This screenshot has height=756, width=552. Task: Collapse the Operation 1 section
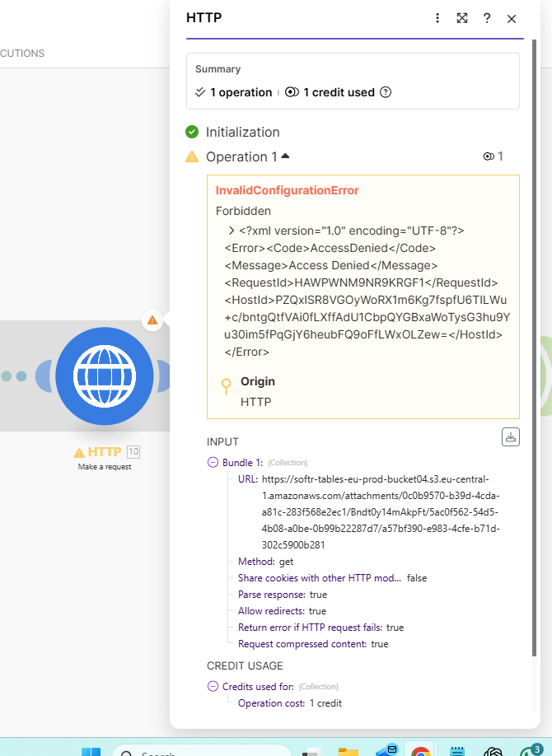285,156
